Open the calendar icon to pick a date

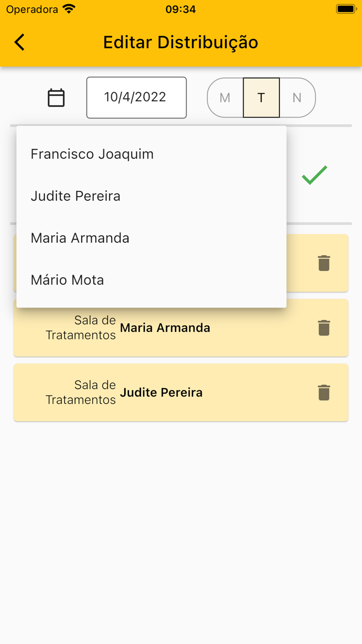click(x=56, y=97)
